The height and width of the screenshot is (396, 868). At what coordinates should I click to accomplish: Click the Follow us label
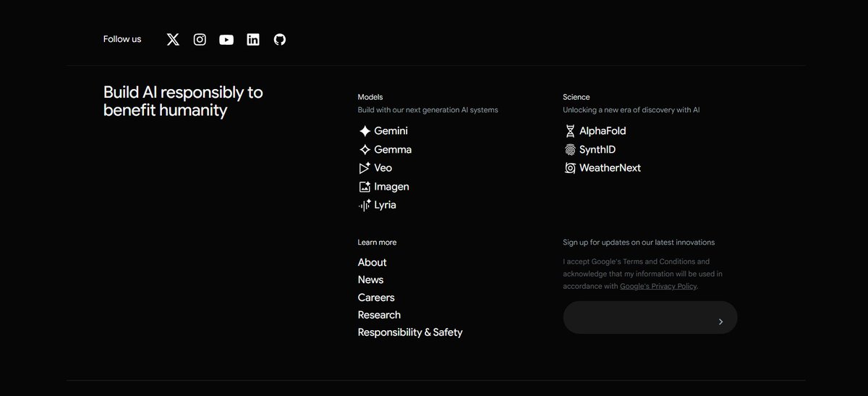(122, 39)
